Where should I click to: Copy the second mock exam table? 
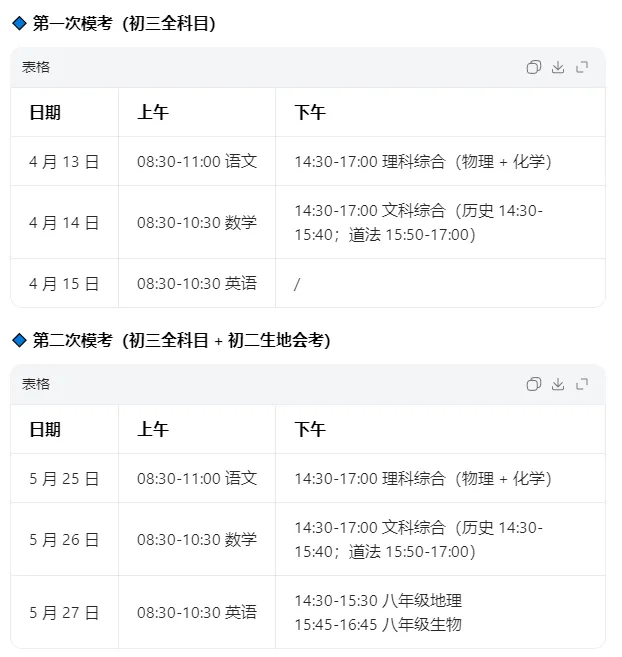pos(534,384)
